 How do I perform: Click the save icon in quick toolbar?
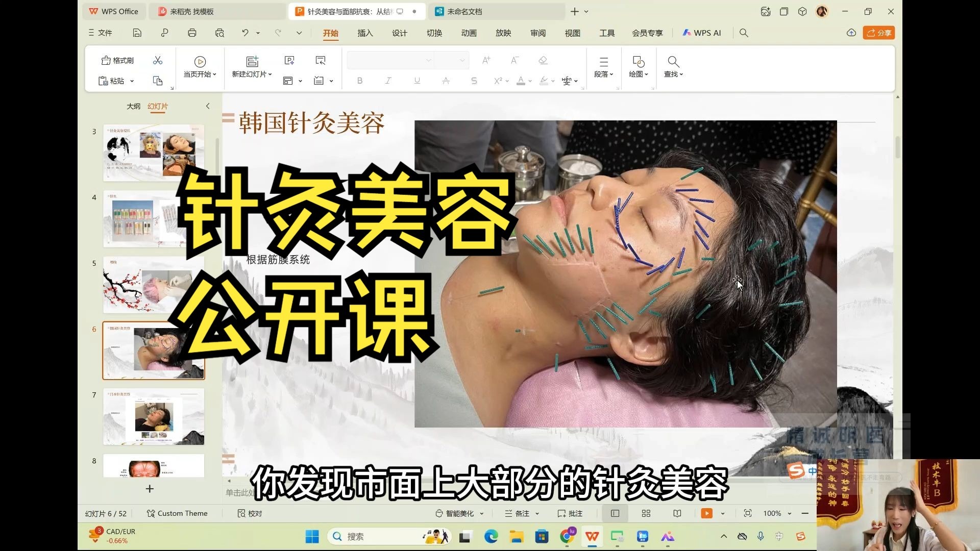(137, 33)
